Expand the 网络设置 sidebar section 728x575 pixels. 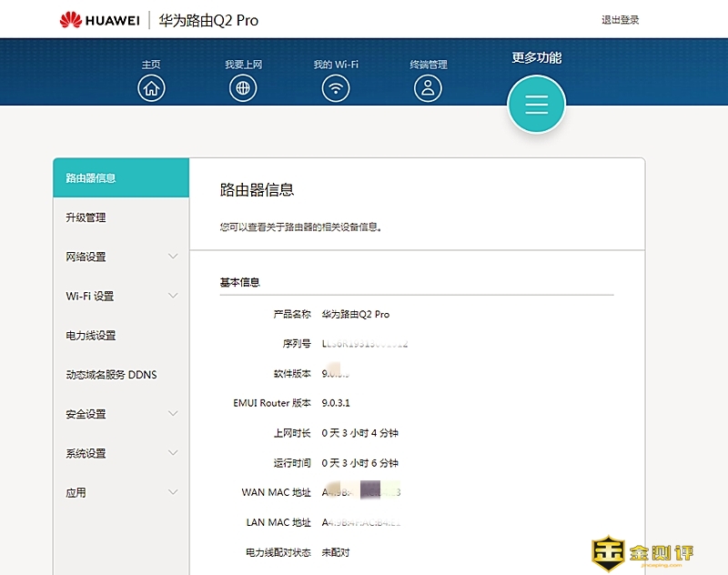point(173,257)
